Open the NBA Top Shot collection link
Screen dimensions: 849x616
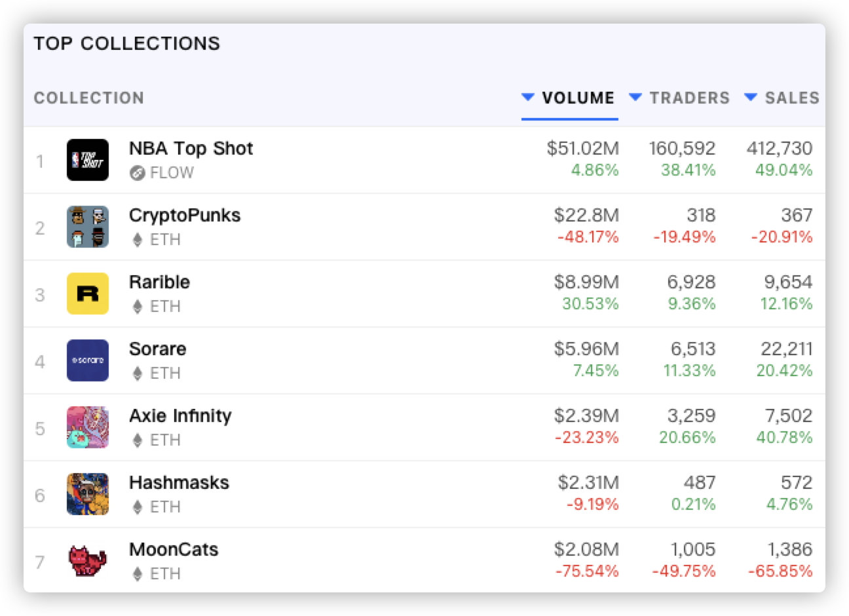click(x=191, y=149)
